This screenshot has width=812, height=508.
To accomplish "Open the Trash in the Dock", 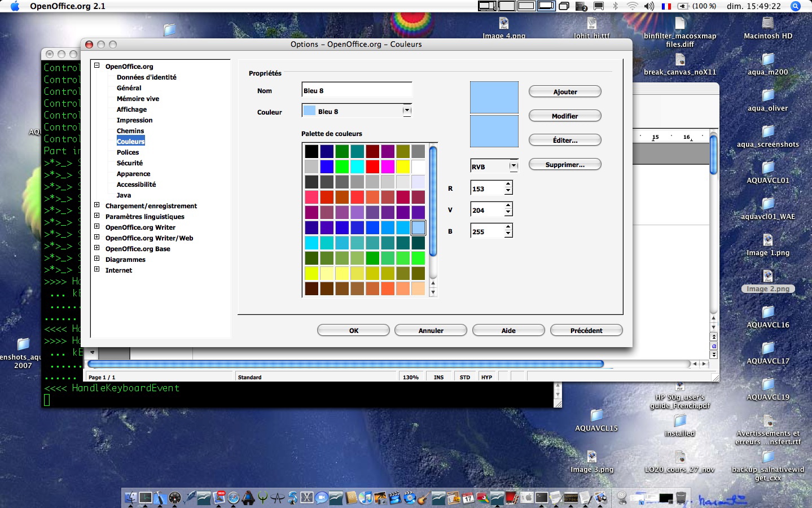I will coord(682,498).
